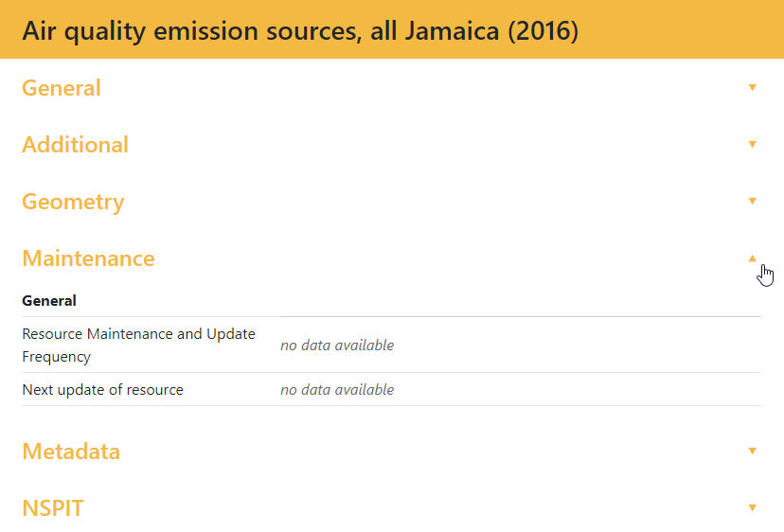This screenshot has height=532, width=784.
Task: Click the Resource Maintenance and Update Frequency label
Action: tap(138, 345)
